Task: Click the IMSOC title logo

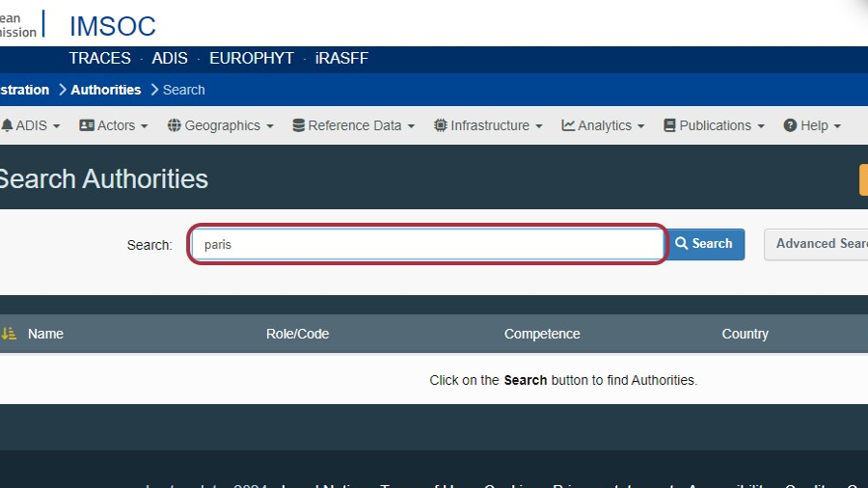Action: click(113, 26)
